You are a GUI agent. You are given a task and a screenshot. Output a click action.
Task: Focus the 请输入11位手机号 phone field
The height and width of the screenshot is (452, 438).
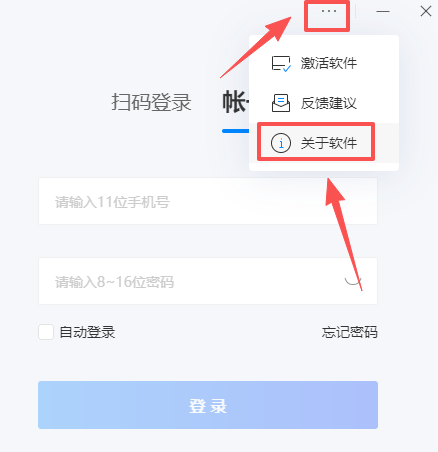click(x=208, y=201)
